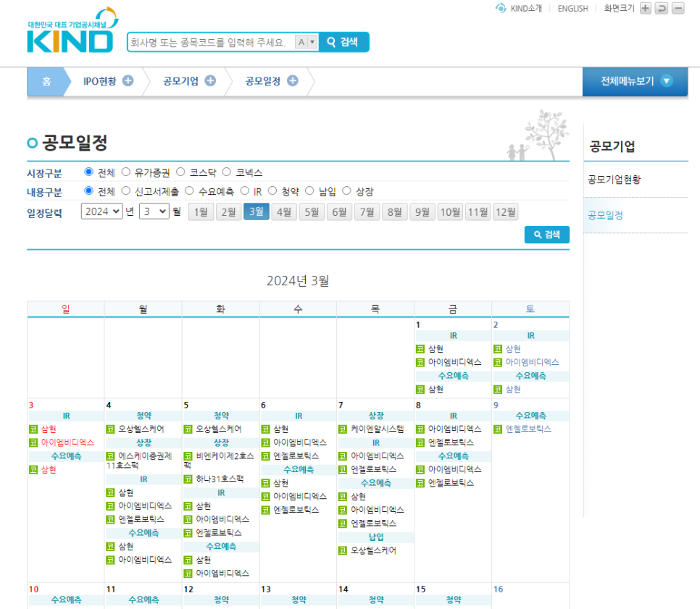
Task: Expand 공모일정 menu plus icon
Action: 293,81
